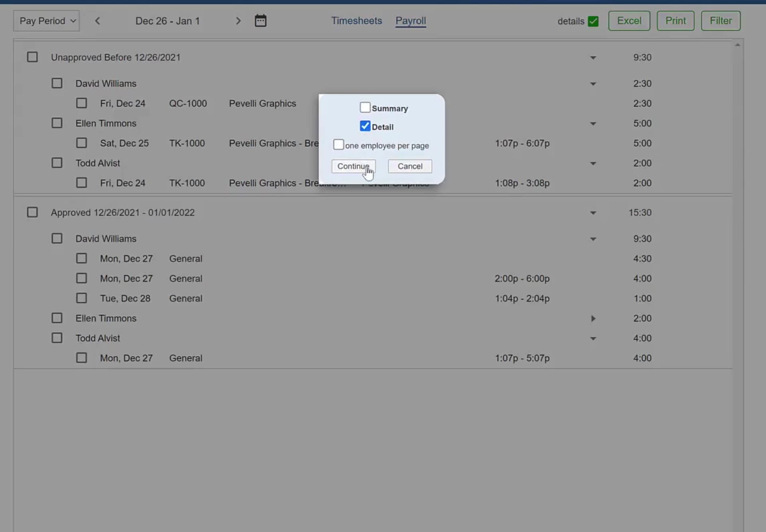Uncheck the Detail option in dialog
Viewport: 766px width, 532px height.
tap(365, 126)
